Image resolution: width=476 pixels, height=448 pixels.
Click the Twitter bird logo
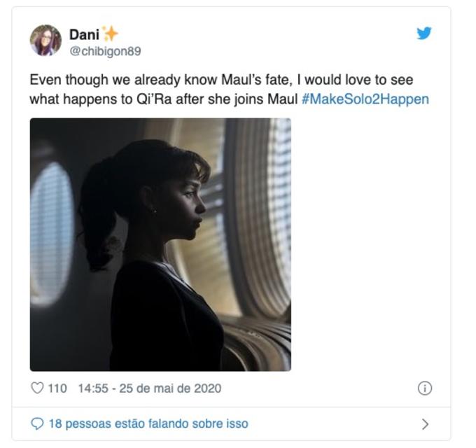424,33
